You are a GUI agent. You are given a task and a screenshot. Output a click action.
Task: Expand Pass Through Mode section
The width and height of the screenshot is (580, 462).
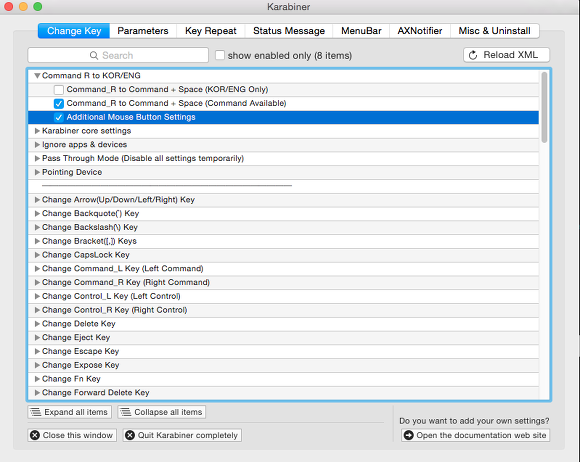[37, 158]
